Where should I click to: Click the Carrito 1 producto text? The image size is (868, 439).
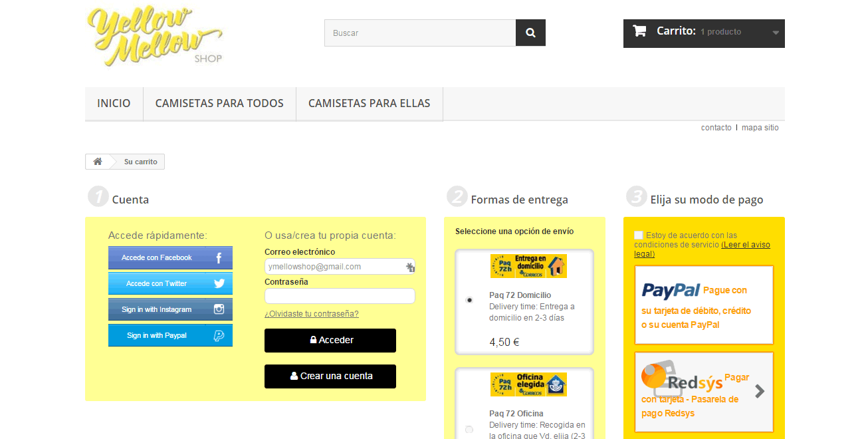tap(699, 31)
